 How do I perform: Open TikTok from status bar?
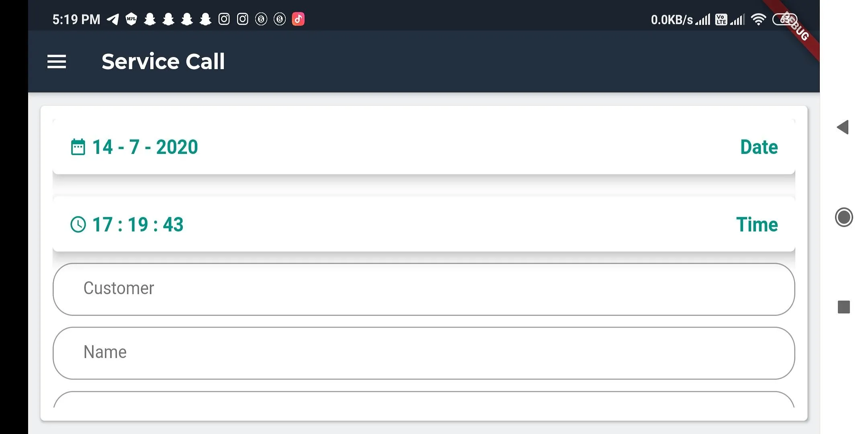coord(298,18)
